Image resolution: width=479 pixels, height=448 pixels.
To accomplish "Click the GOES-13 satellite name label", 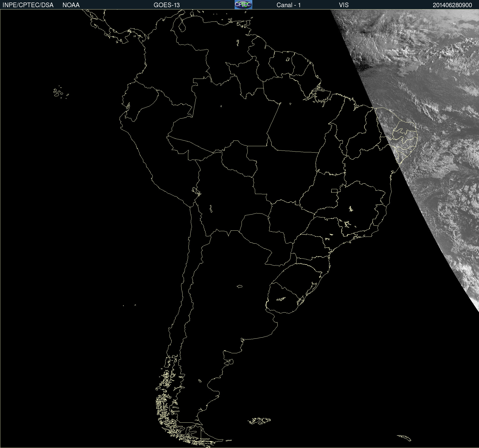I will (166, 5).
